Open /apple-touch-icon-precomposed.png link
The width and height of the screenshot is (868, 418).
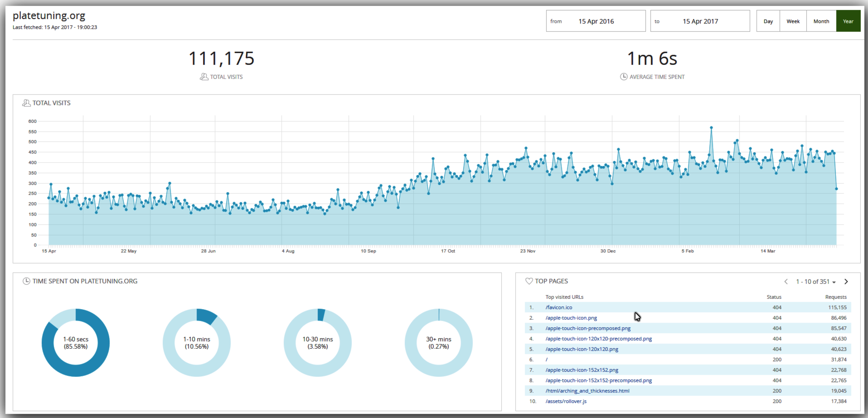(588, 328)
